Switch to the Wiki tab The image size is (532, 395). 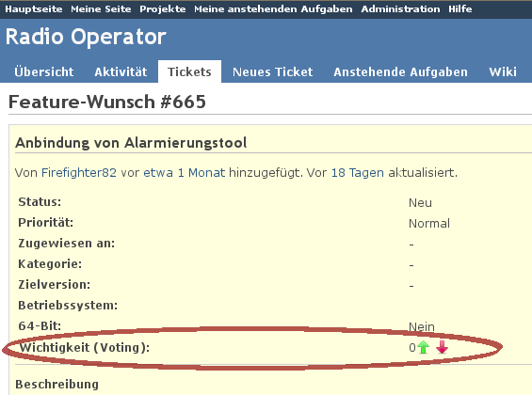pyautogui.click(x=503, y=71)
